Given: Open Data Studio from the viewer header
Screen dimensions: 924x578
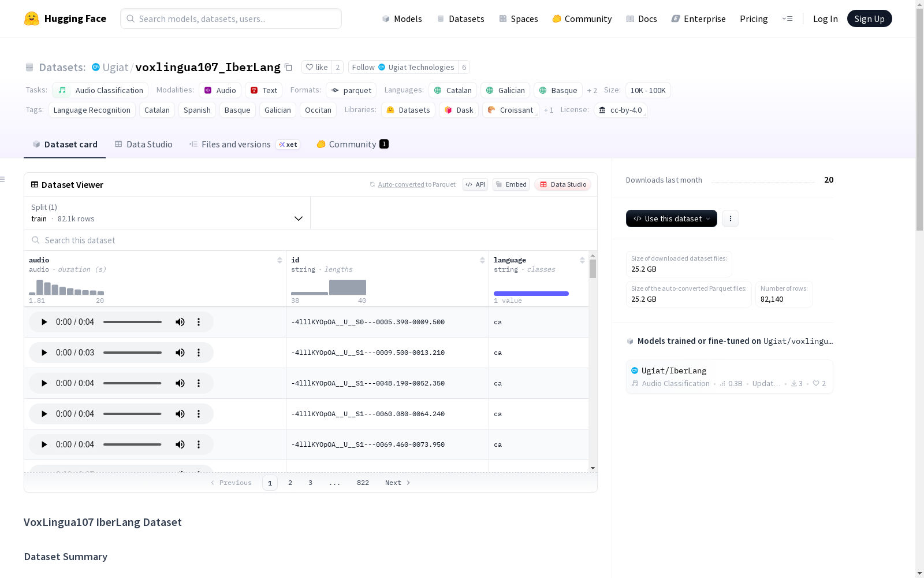Looking at the screenshot, I should pos(562,184).
